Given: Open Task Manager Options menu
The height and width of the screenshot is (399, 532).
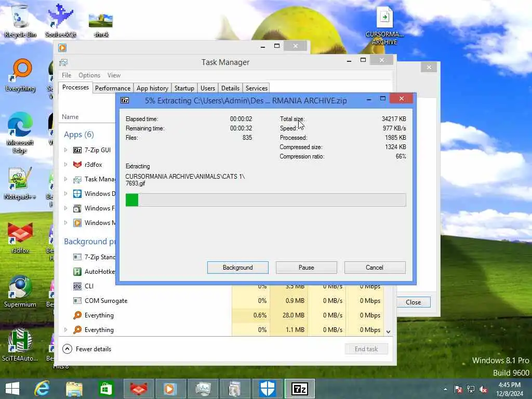Looking at the screenshot, I should pyautogui.click(x=89, y=75).
